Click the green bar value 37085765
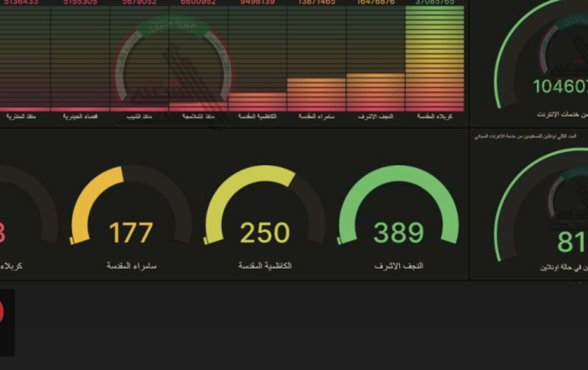Image resolution: width=588 pixels, height=370 pixels. (434, 3)
